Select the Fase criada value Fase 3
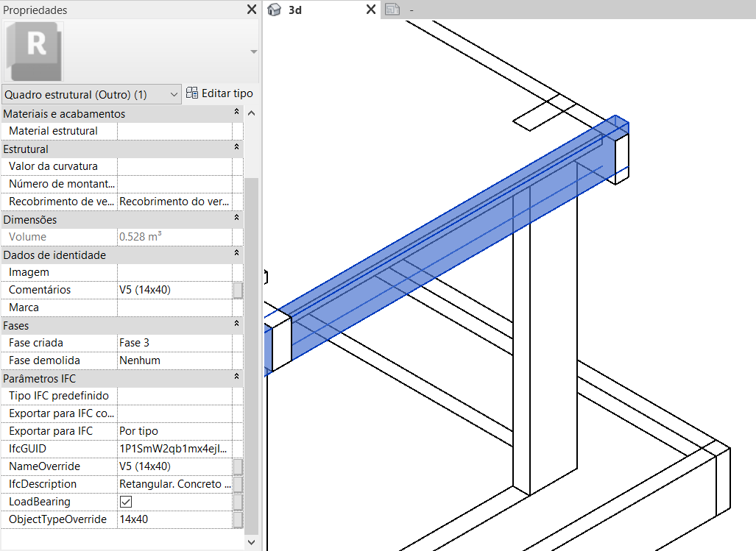Image resolution: width=756 pixels, height=551 pixels. click(174, 343)
